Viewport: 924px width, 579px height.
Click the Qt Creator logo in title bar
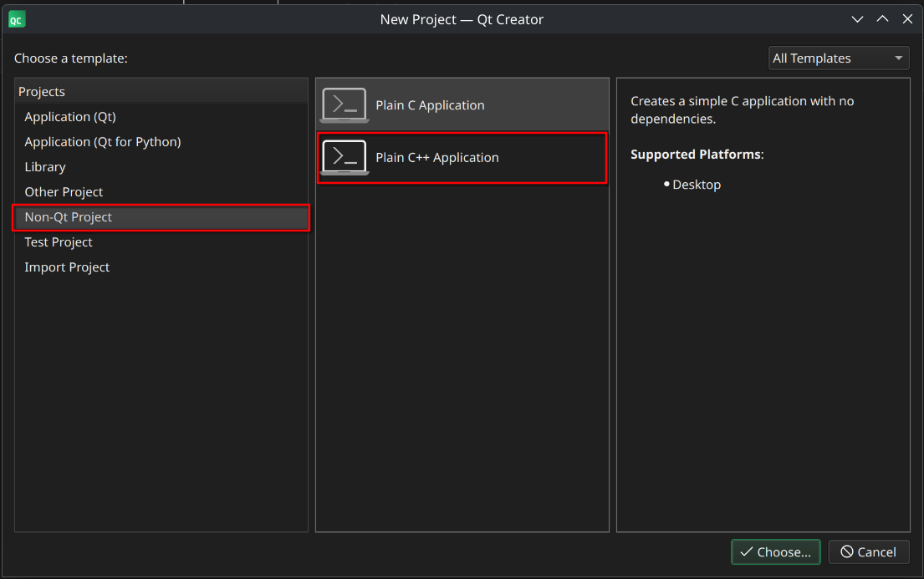click(x=17, y=19)
